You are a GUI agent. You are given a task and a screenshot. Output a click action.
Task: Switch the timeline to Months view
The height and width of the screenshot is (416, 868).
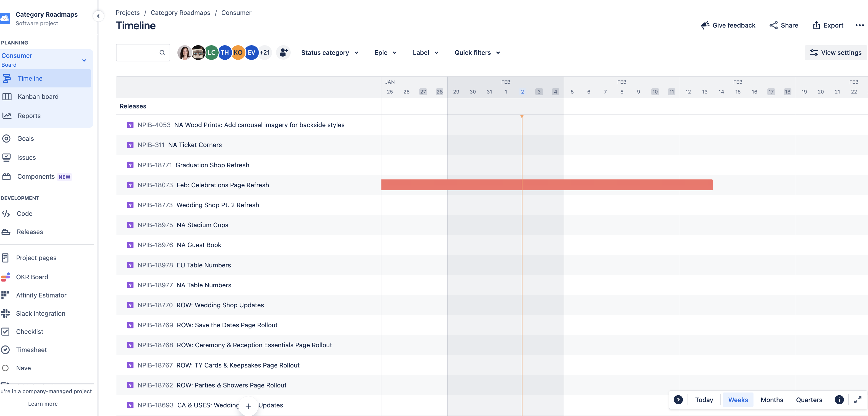coord(772,400)
